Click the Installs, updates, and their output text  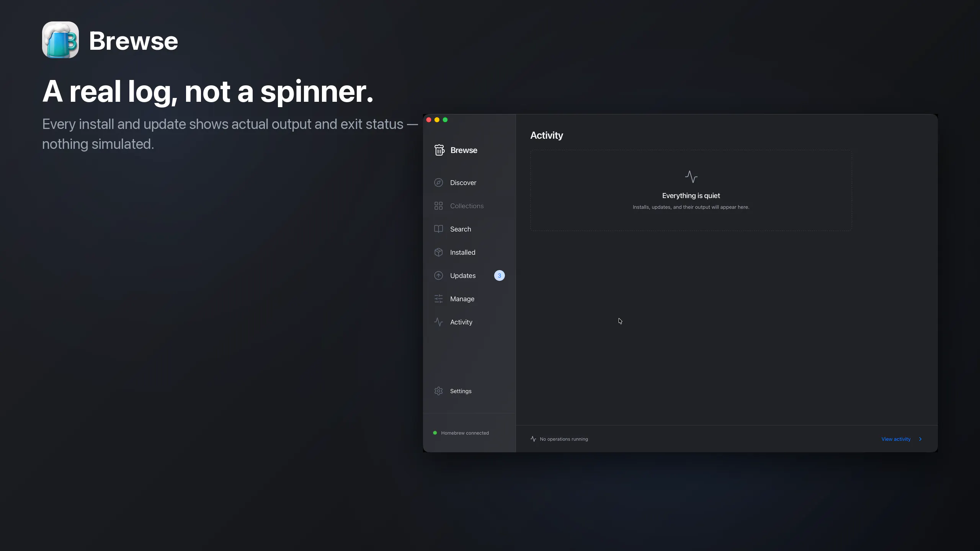[x=691, y=207]
